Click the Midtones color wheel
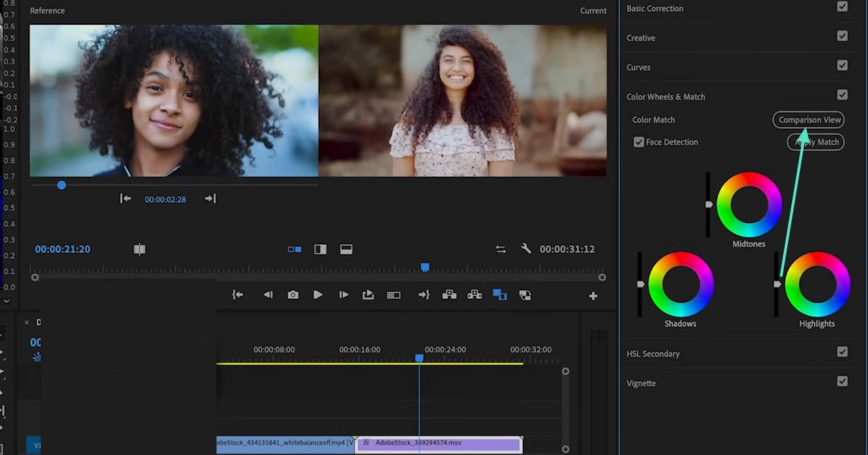 point(748,205)
